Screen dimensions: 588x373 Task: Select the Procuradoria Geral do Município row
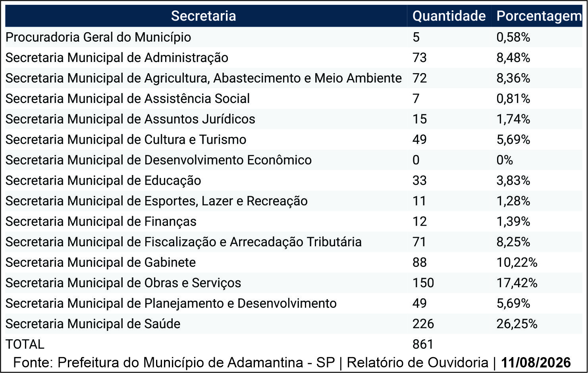(x=294, y=37)
